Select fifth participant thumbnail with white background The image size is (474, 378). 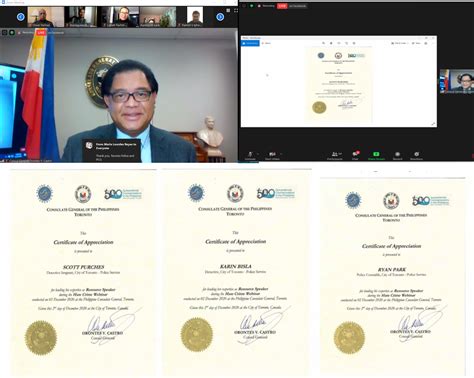[x=194, y=17]
